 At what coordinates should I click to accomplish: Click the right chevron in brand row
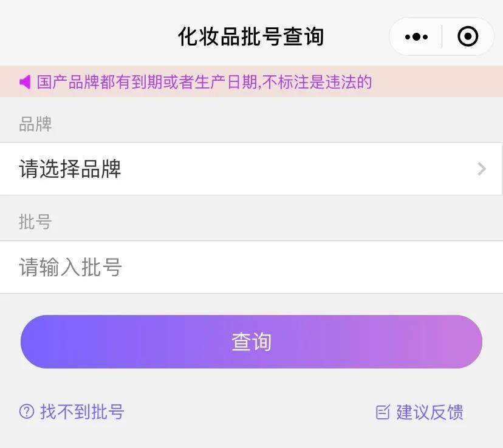pyautogui.click(x=482, y=169)
